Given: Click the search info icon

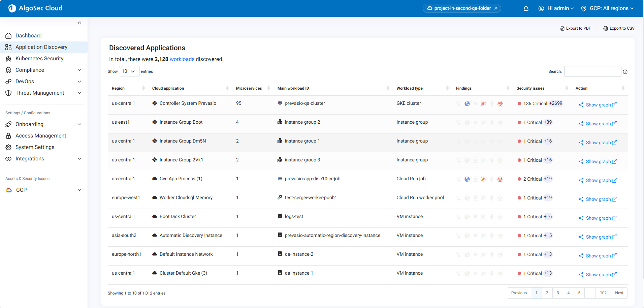Looking at the screenshot, I should [625, 72].
